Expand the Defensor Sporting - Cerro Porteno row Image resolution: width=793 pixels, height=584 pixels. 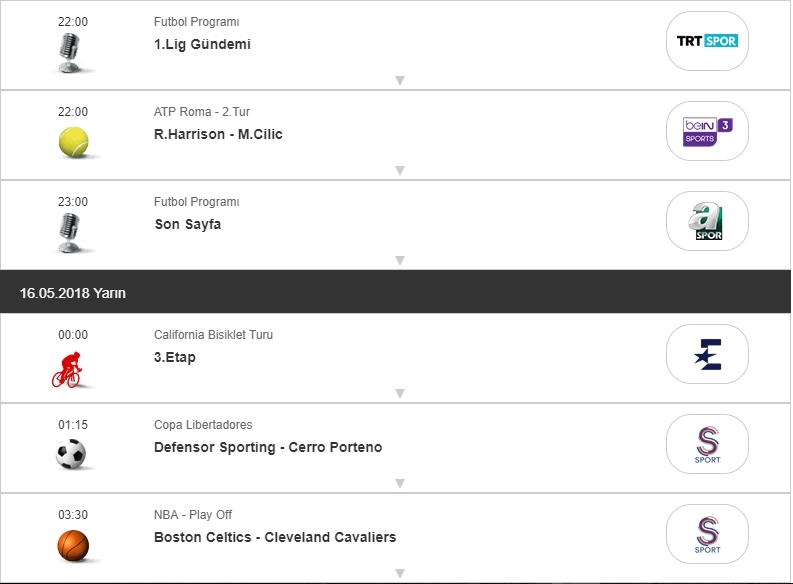[x=399, y=483]
